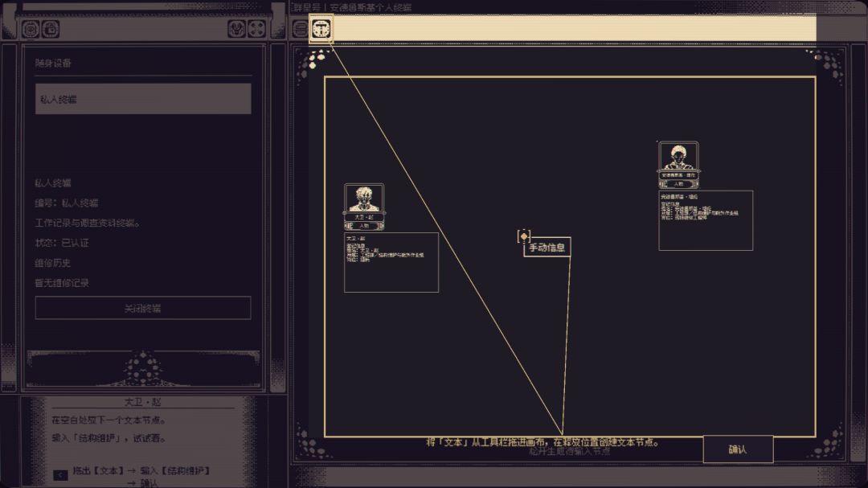Select the text tool icon in the toolbar

point(321,28)
